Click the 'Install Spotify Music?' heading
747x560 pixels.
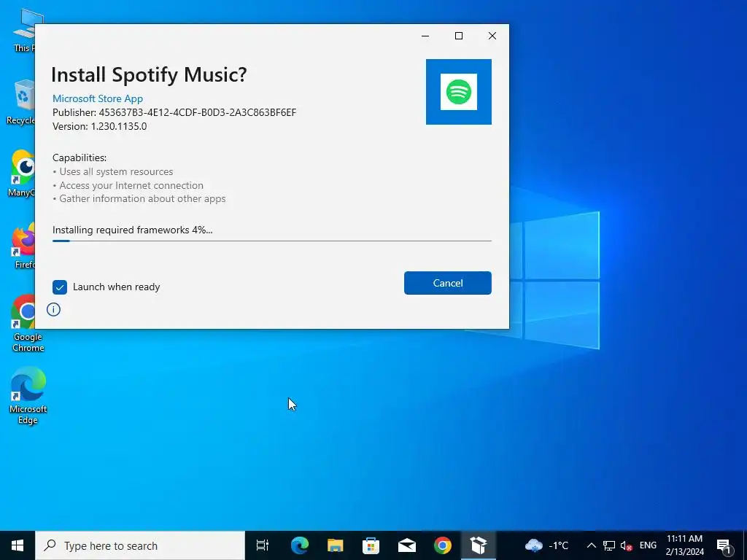click(149, 75)
